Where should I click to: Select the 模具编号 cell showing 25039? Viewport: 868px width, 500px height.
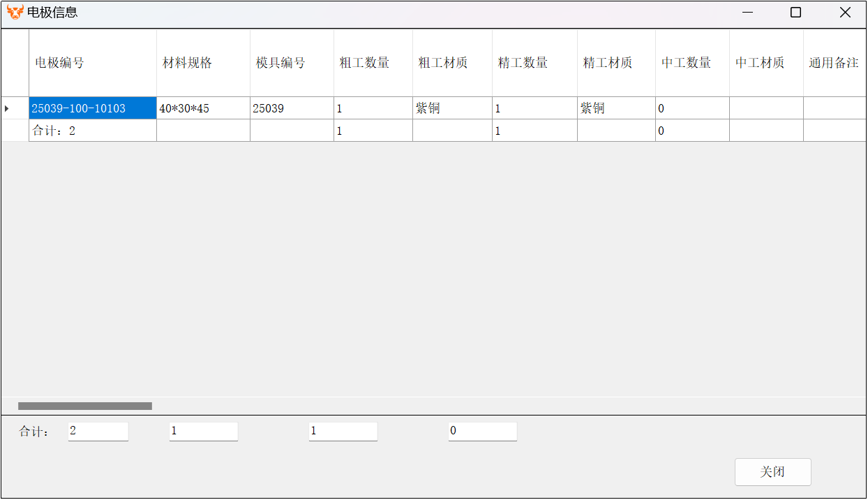291,108
